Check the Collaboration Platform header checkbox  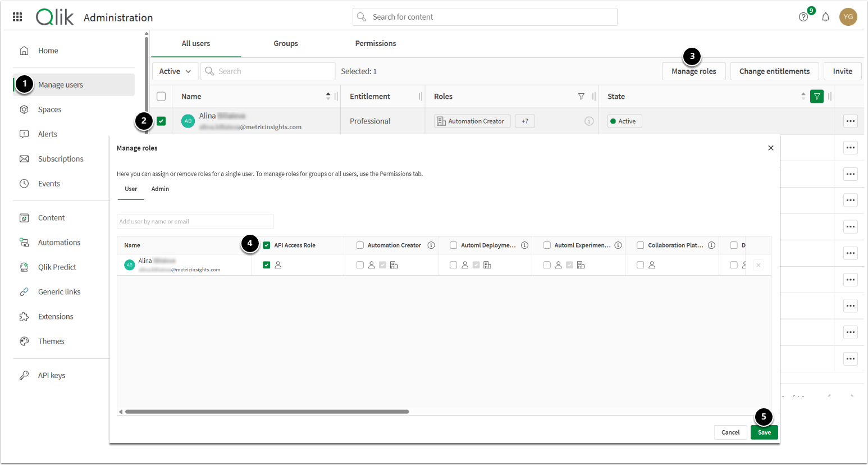click(x=640, y=245)
